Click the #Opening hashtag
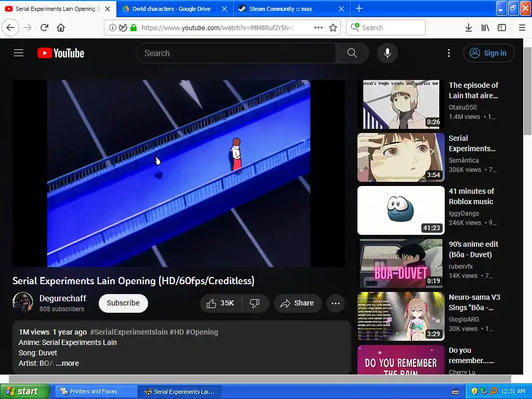The width and height of the screenshot is (532, 399). pyautogui.click(x=202, y=332)
